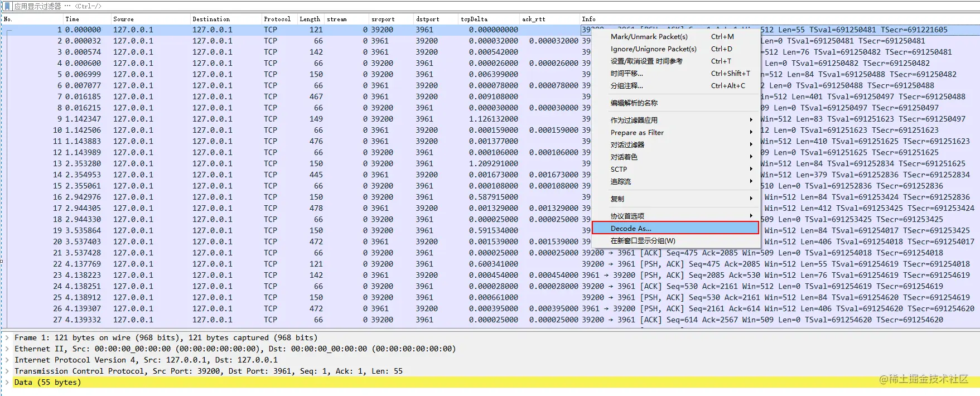Sort by tcpDelta column header
The image size is (980, 396).
(489, 19)
